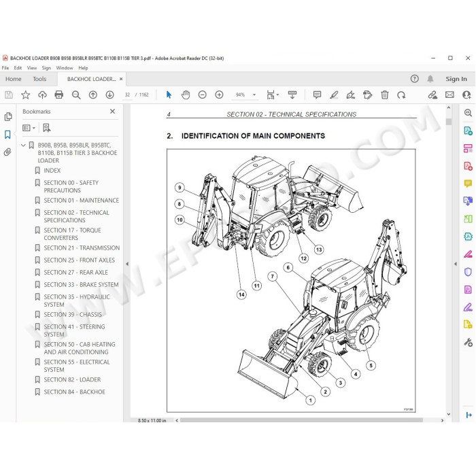The height and width of the screenshot is (476, 476).
Task: Collapse the left navigation pane arrow
Action: [127, 264]
